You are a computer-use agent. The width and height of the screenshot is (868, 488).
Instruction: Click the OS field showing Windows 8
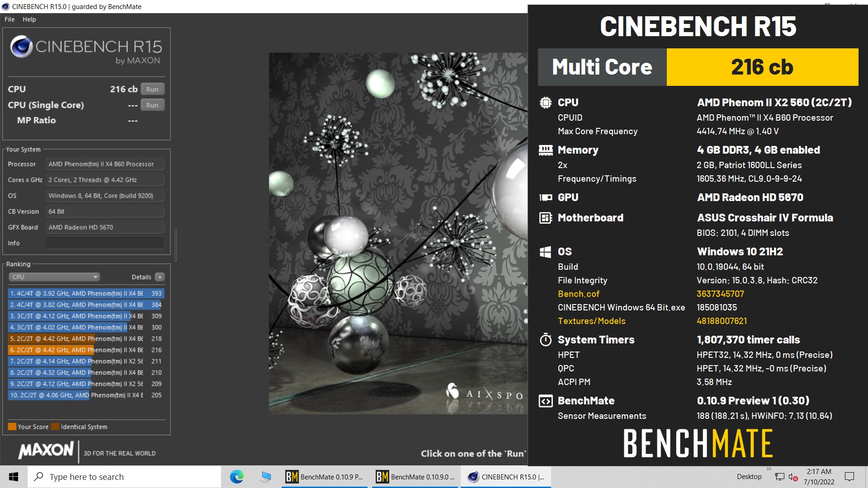(x=105, y=196)
